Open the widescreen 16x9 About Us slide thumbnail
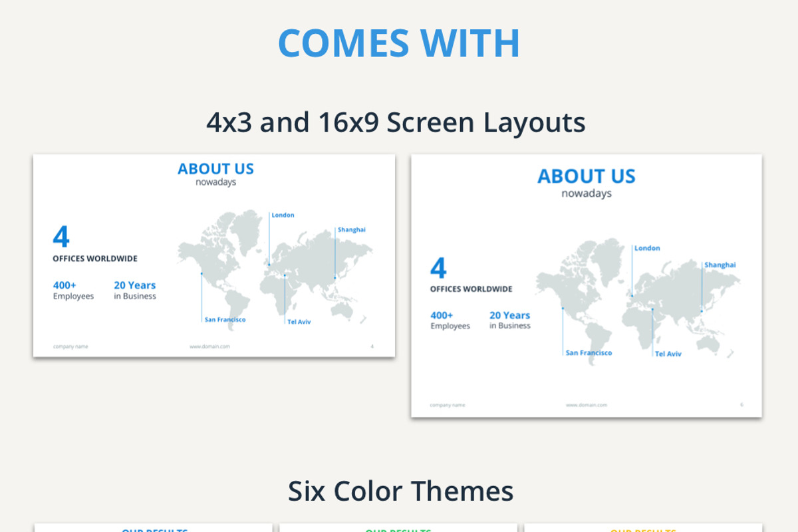 [x=214, y=256]
